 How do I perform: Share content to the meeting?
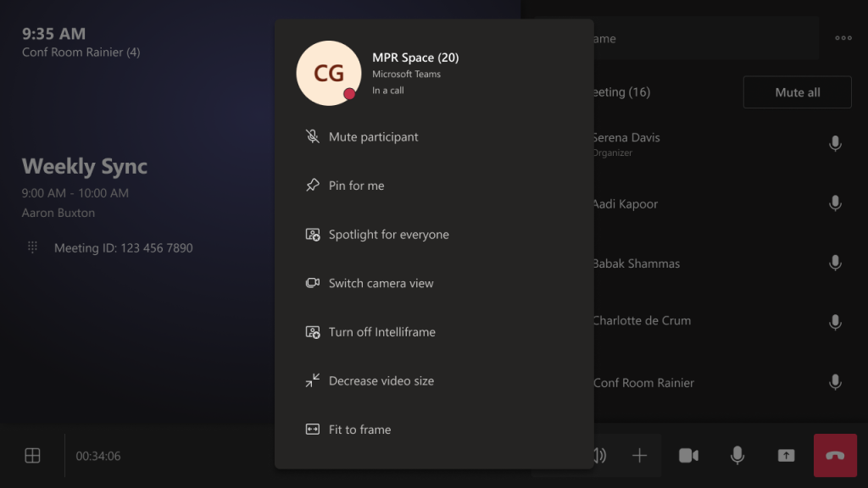pyautogui.click(x=785, y=455)
